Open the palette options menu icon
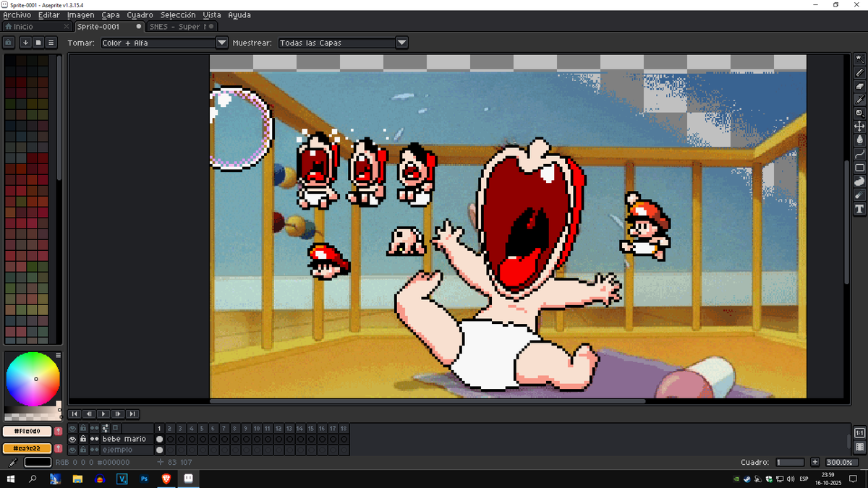868x488 pixels. pos(51,43)
